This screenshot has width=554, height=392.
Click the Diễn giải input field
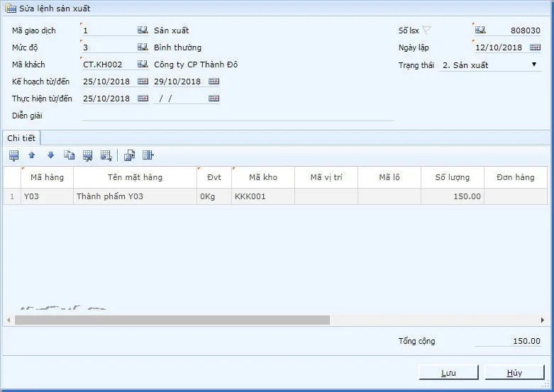238,116
